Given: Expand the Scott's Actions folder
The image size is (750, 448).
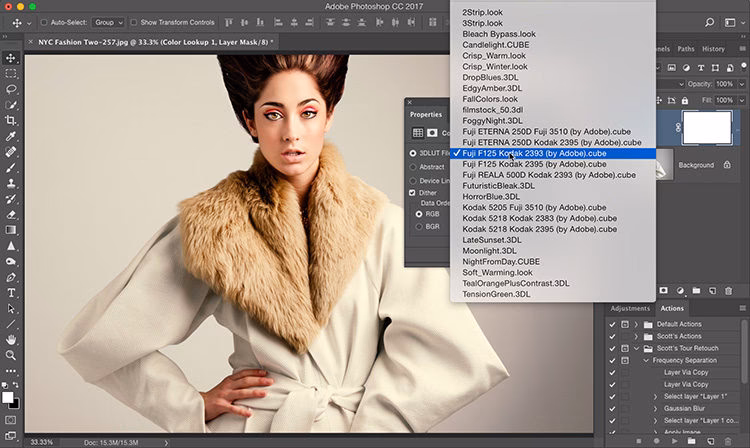Looking at the screenshot, I should point(636,336).
